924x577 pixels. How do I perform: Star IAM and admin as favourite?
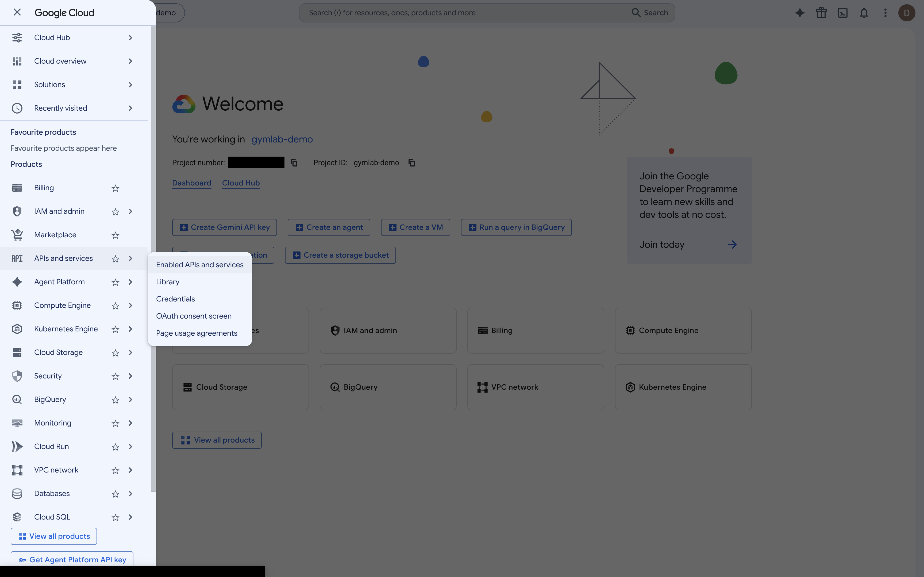[115, 212]
